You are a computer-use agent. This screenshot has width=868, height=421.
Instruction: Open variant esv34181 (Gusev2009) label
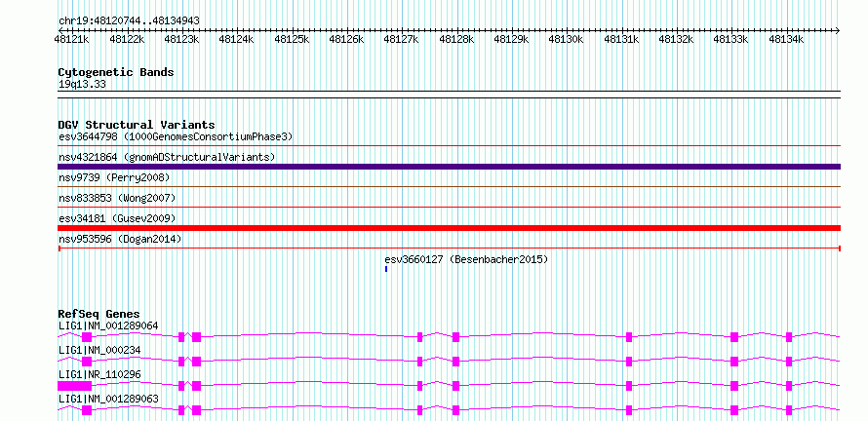tap(117, 218)
